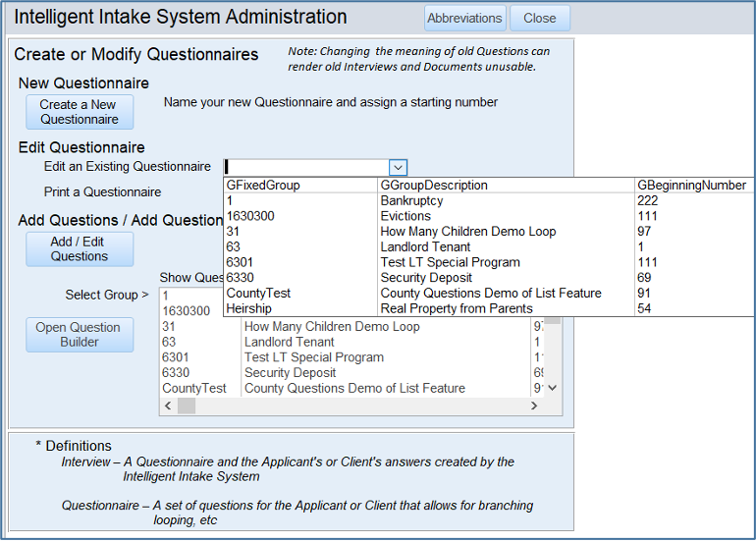This screenshot has height=542, width=756.
Task: Select group 1630300 in Select Group listbox
Action: pyautogui.click(x=186, y=310)
